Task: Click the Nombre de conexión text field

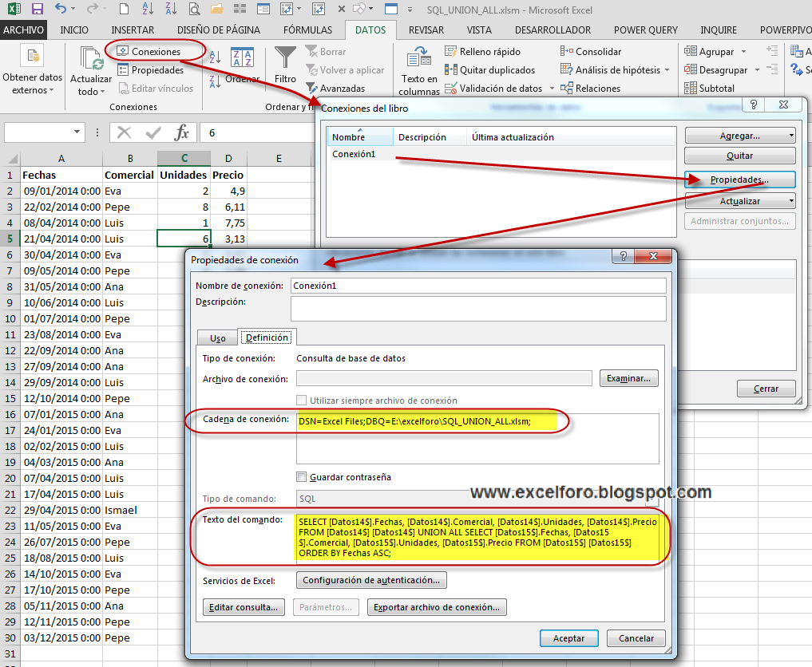Action: pyautogui.click(x=478, y=286)
